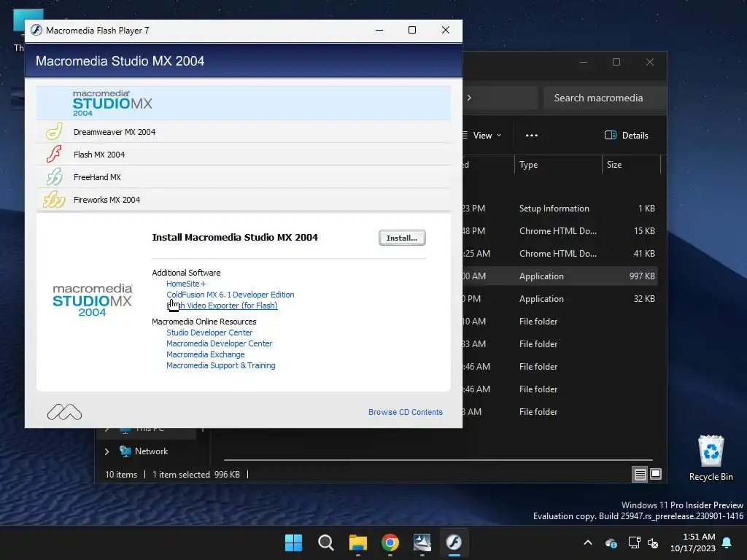
Task: Select the Dreamweaver MX 2004 icon
Action: pyautogui.click(x=54, y=131)
